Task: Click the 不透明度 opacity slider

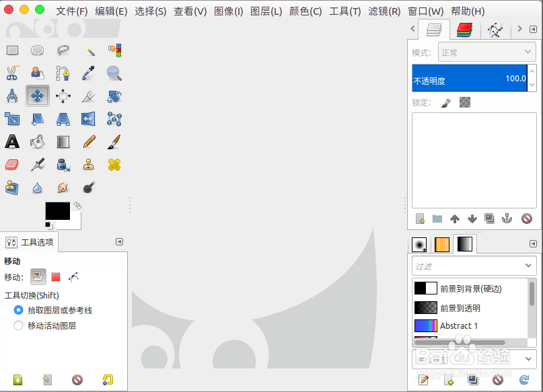Action: pos(470,78)
